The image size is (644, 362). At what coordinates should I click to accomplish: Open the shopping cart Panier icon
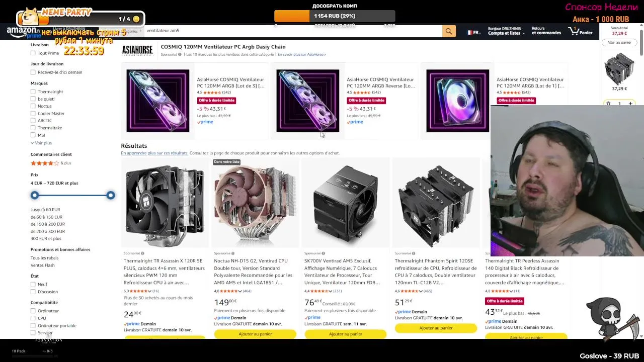(x=580, y=31)
